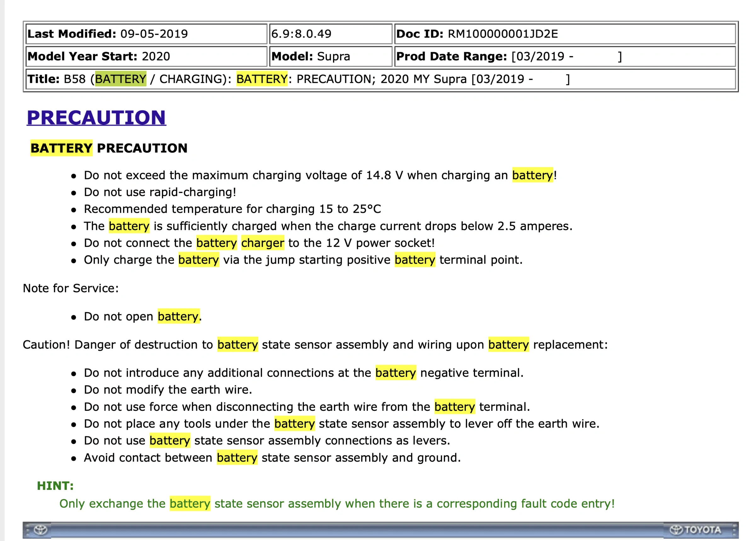The width and height of the screenshot is (756, 541).
Task: Click the 12 V power socket bullet
Action: click(x=259, y=243)
